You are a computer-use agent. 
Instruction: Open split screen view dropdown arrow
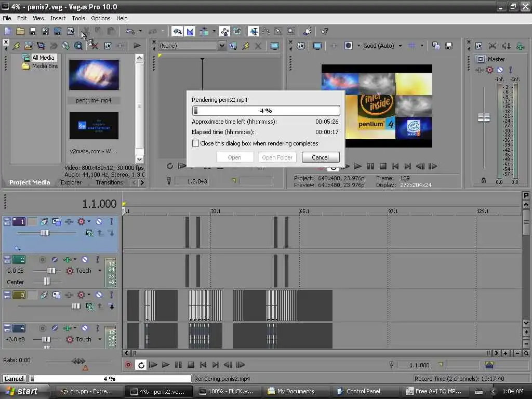point(358,46)
